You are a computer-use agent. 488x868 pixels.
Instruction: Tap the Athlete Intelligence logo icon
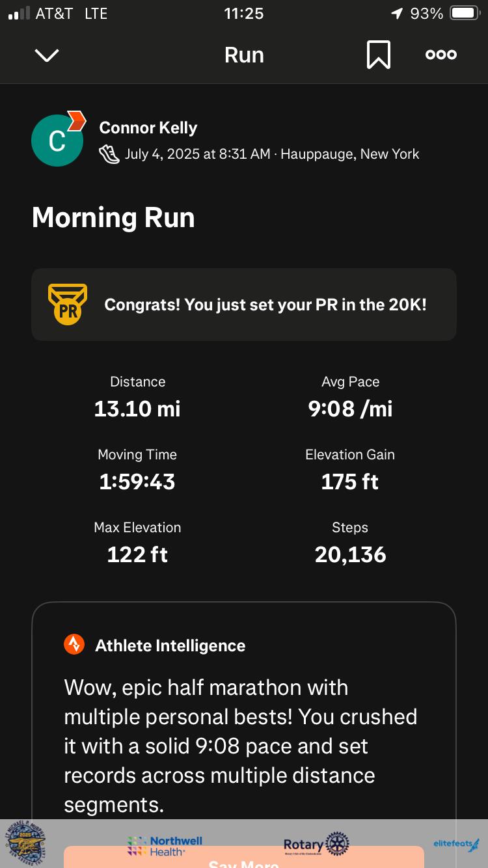[74, 645]
